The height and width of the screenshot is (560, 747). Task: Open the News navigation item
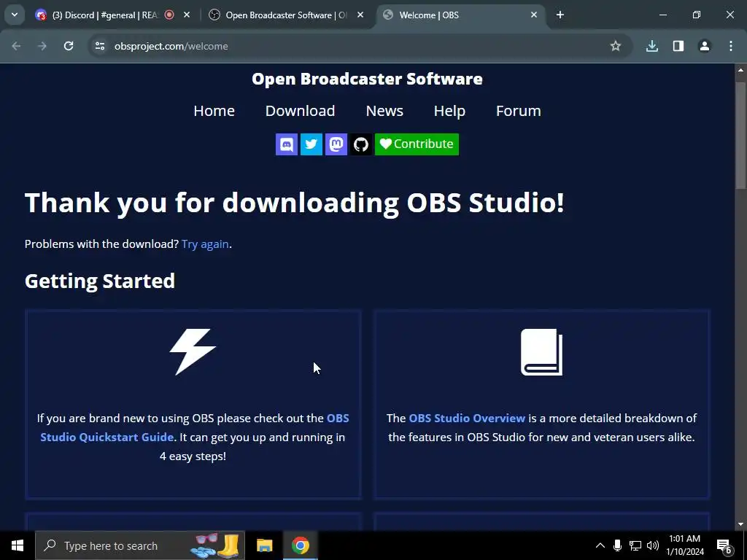click(384, 111)
